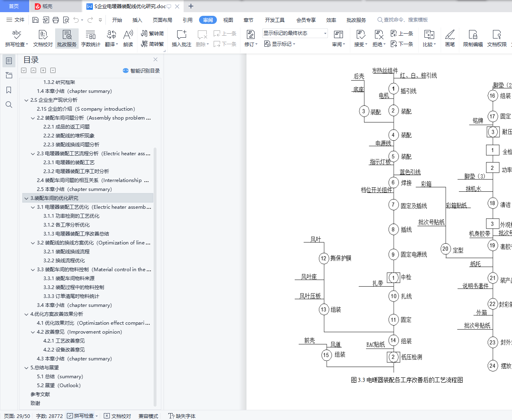The height and width of the screenshot is (420, 512).
Task: Open the search panel in the sidebar
Action: tap(9, 105)
